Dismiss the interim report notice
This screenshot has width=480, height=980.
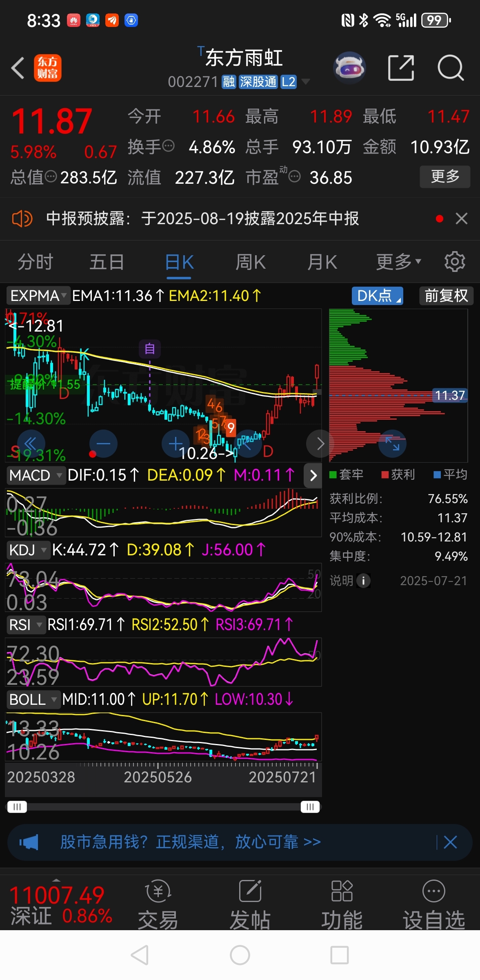462,219
